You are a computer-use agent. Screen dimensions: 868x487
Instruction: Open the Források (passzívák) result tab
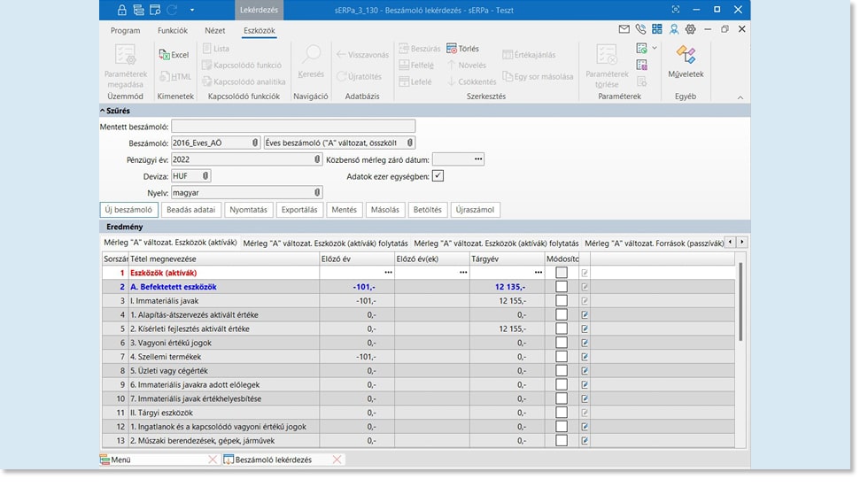click(654, 243)
